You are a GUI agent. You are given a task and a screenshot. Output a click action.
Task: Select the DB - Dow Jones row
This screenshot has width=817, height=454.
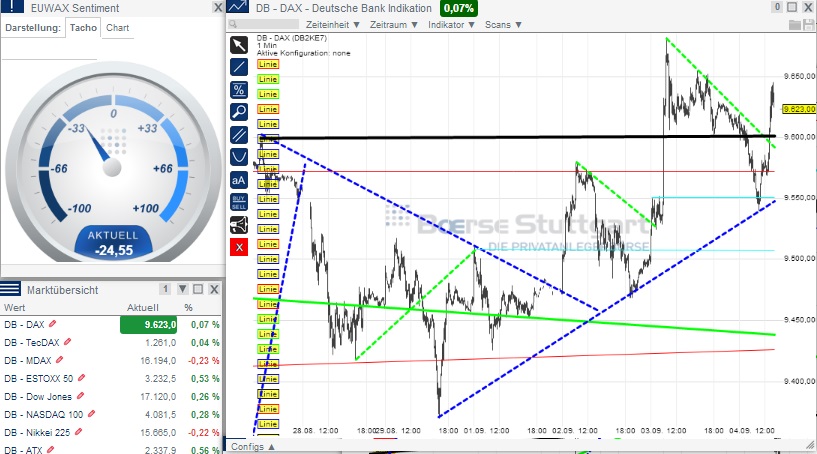pyautogui.click(x=112, y=396)
